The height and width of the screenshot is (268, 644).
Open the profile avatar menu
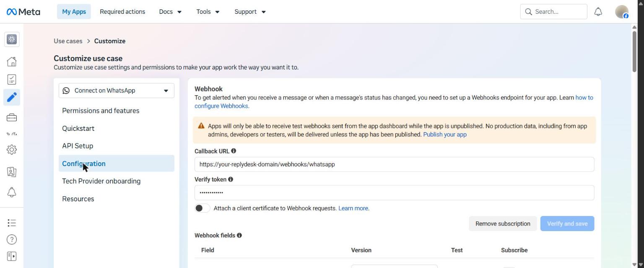(x=622, y=12)
